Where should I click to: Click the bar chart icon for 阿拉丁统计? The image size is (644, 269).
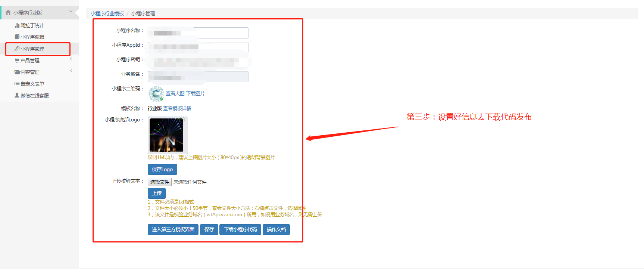17,25
